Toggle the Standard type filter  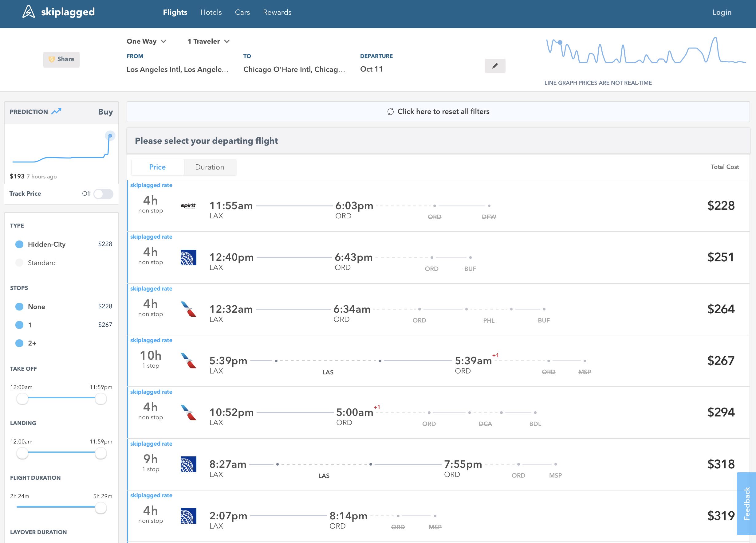click(x=19, y=263)
